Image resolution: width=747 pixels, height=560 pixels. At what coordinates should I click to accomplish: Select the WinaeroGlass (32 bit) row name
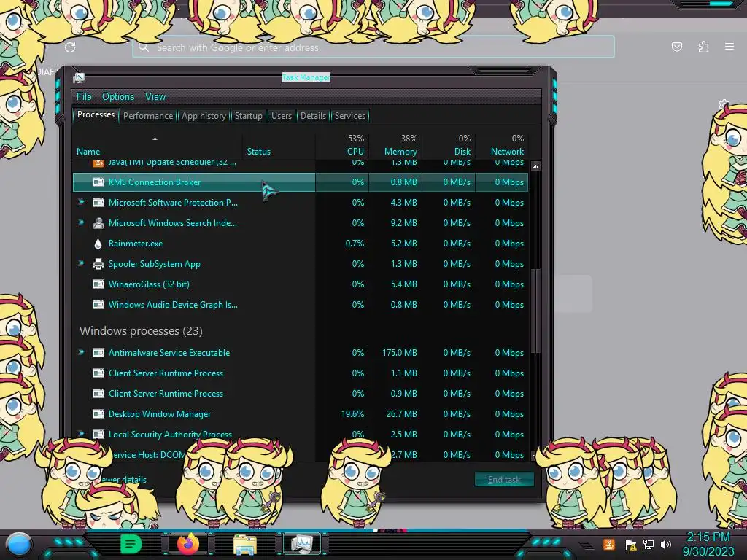pos(149,284)
